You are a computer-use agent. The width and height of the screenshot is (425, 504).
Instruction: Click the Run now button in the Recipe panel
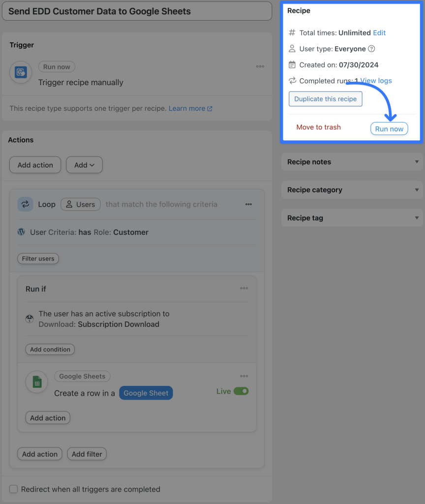389,128
